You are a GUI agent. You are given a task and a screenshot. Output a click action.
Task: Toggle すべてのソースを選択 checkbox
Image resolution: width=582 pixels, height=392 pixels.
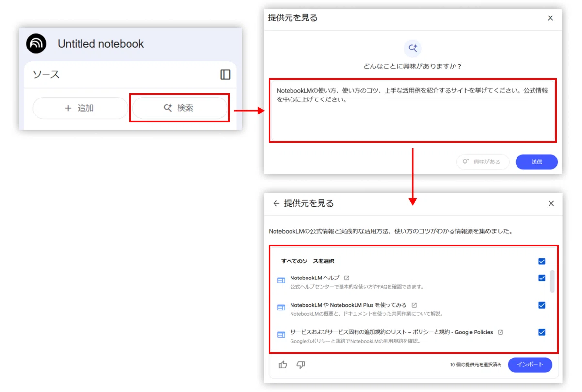tap(542, 261)
